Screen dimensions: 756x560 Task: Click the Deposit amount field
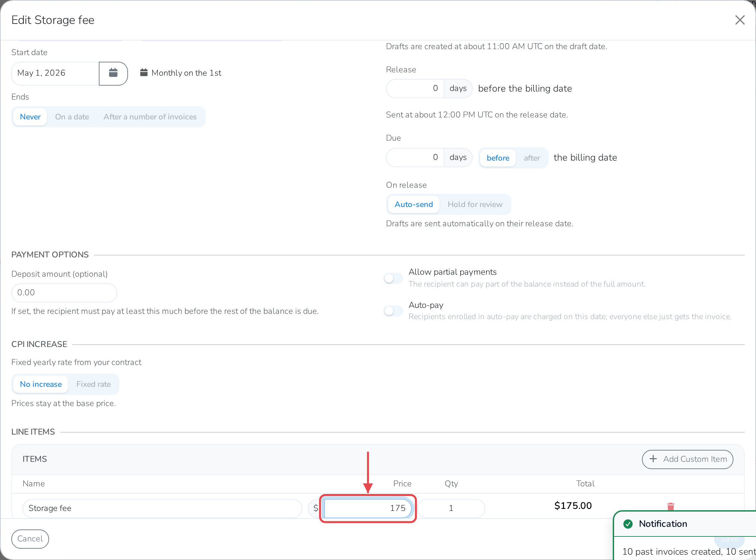[64, 293]
